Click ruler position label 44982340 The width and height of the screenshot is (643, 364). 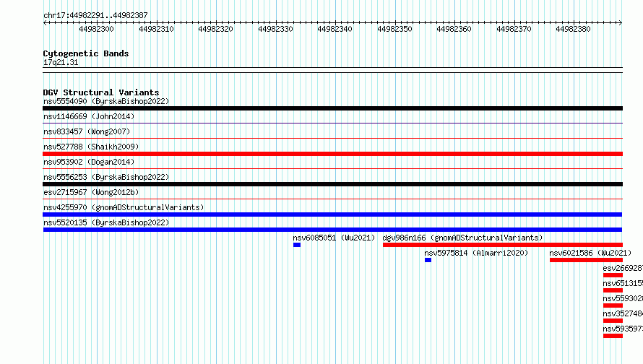click(x=335, y=29)
